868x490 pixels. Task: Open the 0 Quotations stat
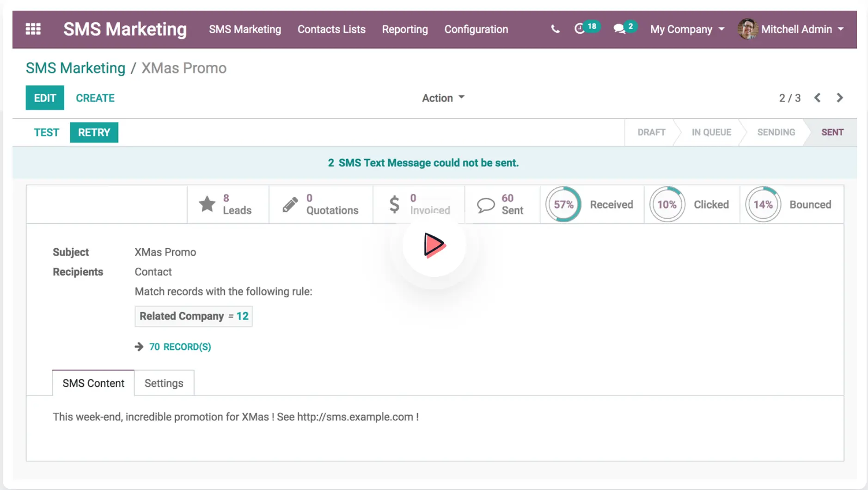click(x=321, y=204)
